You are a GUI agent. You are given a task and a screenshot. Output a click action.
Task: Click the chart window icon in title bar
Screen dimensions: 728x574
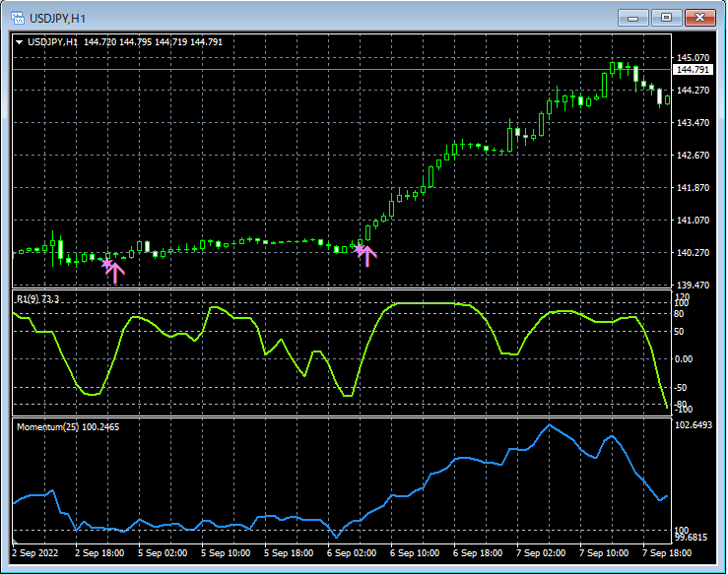tap(16, 18)
